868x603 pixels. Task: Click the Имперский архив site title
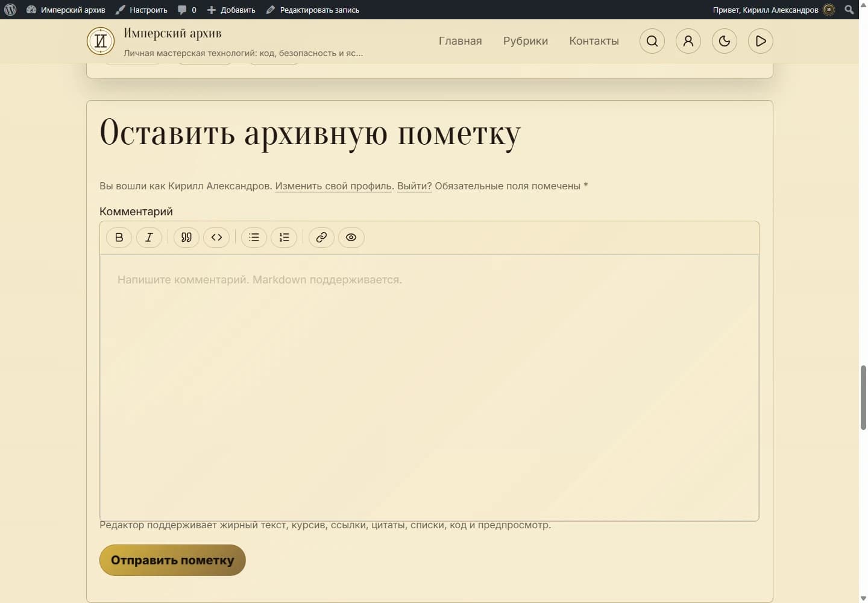[x=172, y=33]
